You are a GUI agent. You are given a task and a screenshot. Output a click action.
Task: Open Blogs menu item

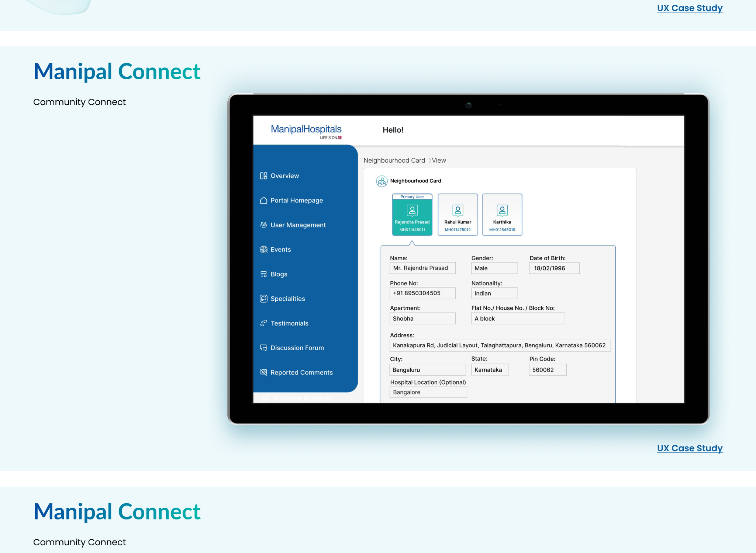[x=279, y=274]
